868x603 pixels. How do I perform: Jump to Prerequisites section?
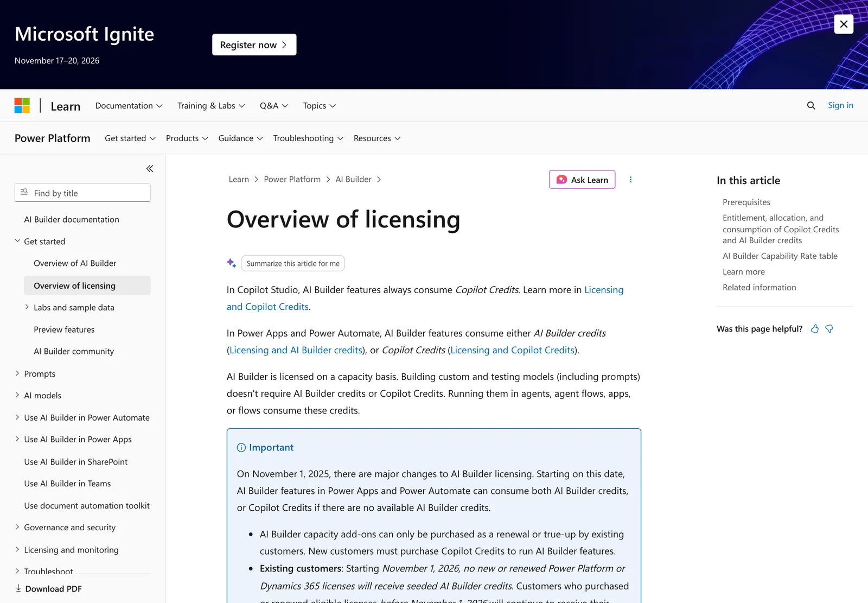coord(746,202)
